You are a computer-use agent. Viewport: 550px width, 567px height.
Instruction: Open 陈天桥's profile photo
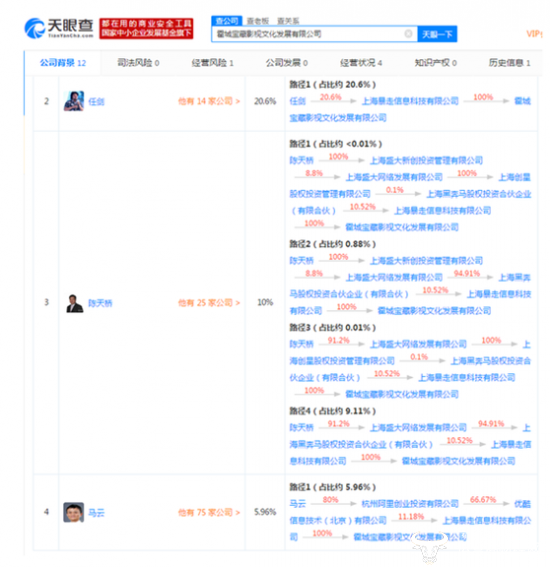point(74,303)
